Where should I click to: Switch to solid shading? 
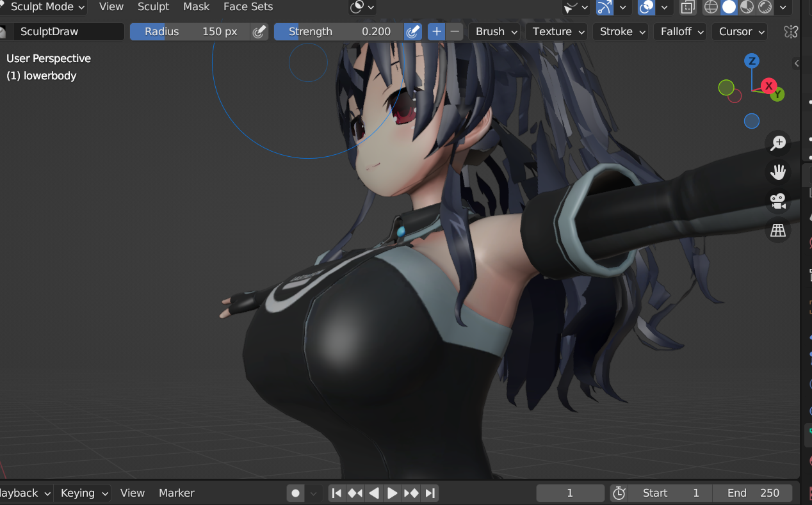(729, 7)
